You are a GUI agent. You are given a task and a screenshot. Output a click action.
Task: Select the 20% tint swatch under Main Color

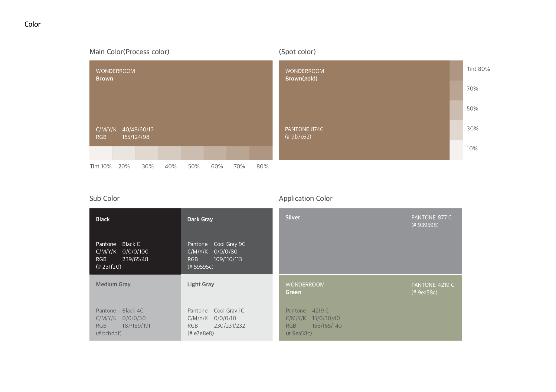[x=124, y=153]
